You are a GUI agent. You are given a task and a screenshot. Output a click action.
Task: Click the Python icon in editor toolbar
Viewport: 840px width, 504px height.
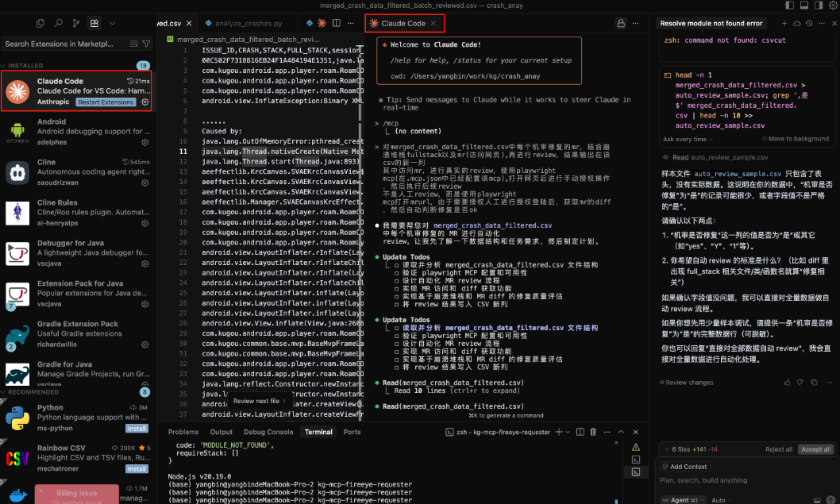pyautogui.click(x=309, y=23)
